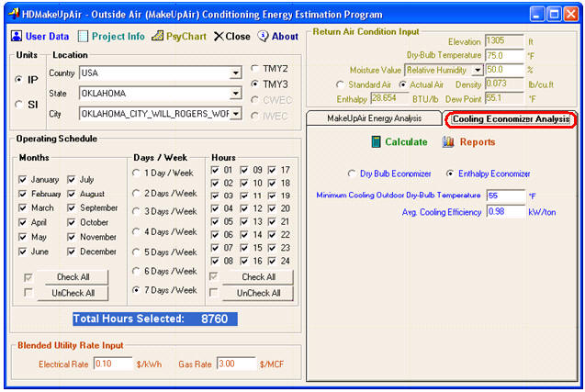Open the User Data menu item
Image resolution: width=585 pixels, height=392 pixels.
48,37
